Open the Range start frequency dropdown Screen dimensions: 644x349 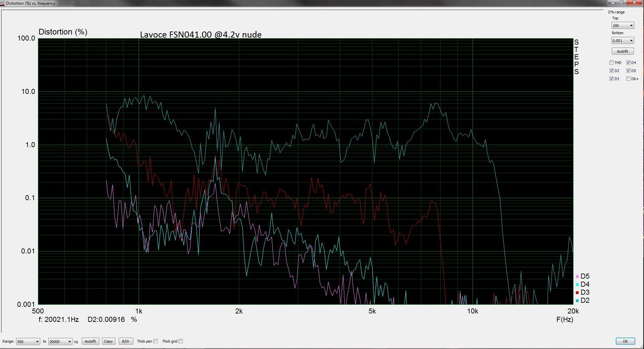click(28, 342)
